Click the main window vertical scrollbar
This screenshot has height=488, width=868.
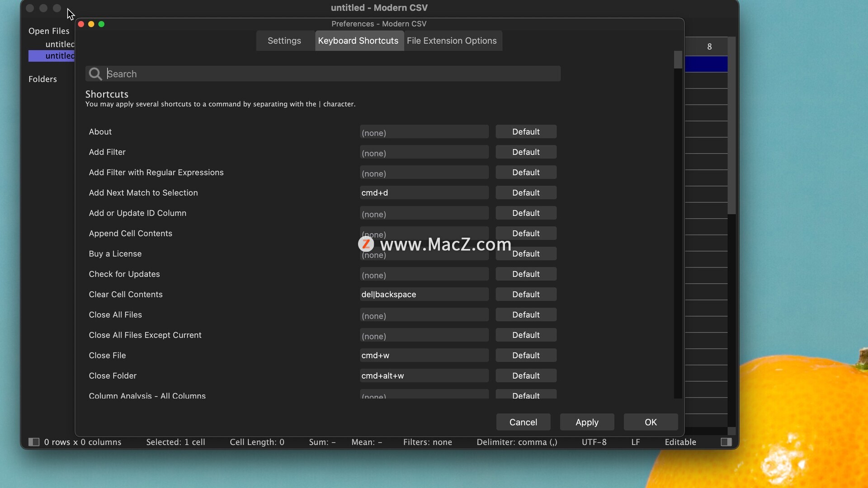(x=731, y=126)
